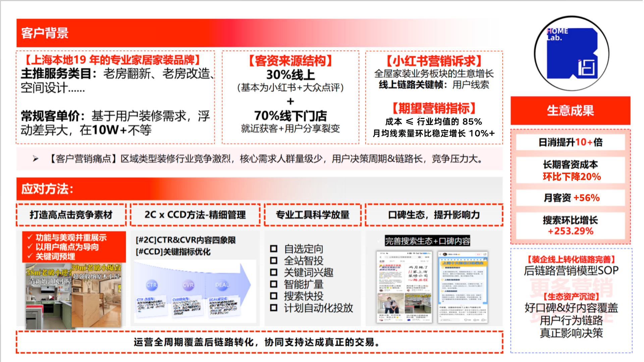Image resolution: width=644 pixels, height=362 pixels.
Task: Click the checkmark beside 关键词预埋
Action: (x=30, y=256)
